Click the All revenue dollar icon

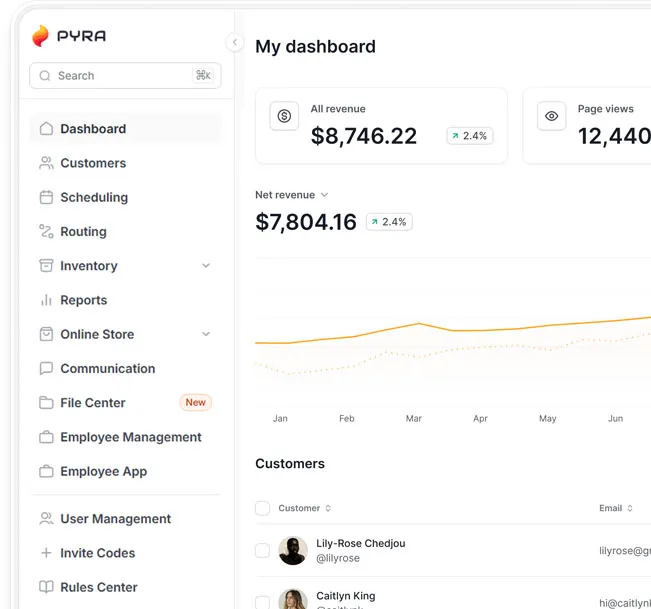point(284,116)
